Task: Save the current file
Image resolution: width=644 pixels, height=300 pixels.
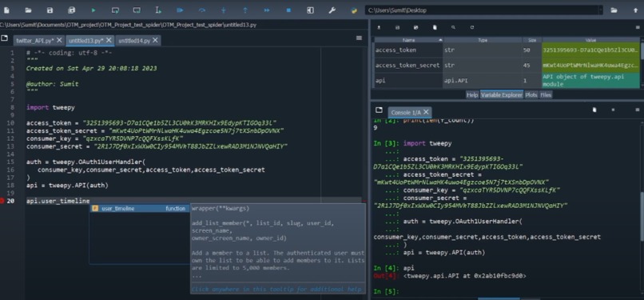Action: 50,10
